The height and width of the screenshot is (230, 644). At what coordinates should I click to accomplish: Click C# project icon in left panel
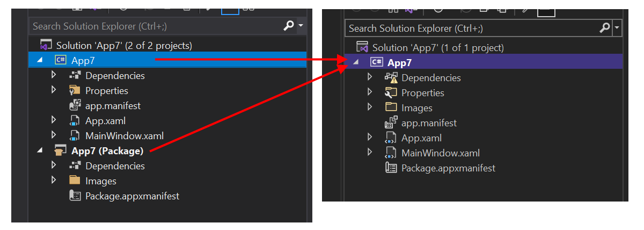tap(60, 60)
